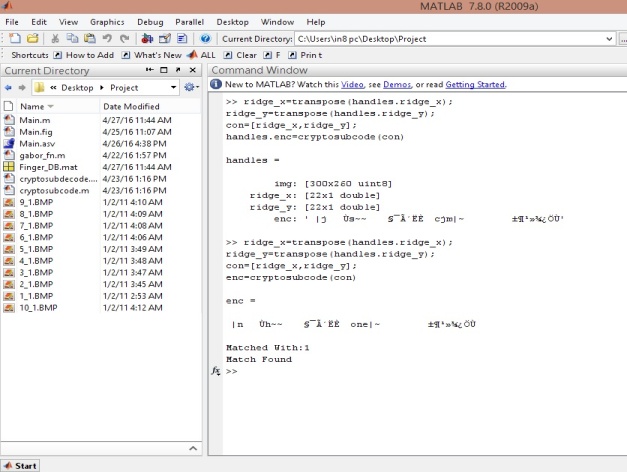Click the Cut scissors icon

pyautogui.click(x=55, y=38)
